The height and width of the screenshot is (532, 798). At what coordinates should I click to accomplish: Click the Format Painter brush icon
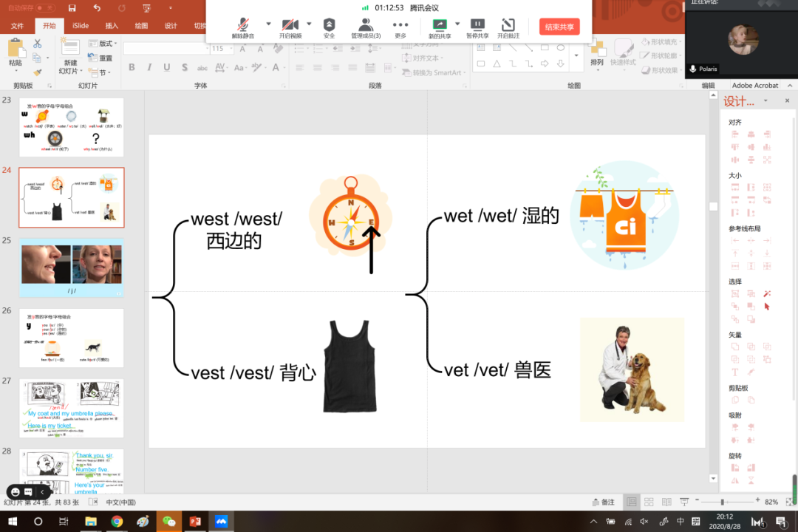[x=38, y=72]
